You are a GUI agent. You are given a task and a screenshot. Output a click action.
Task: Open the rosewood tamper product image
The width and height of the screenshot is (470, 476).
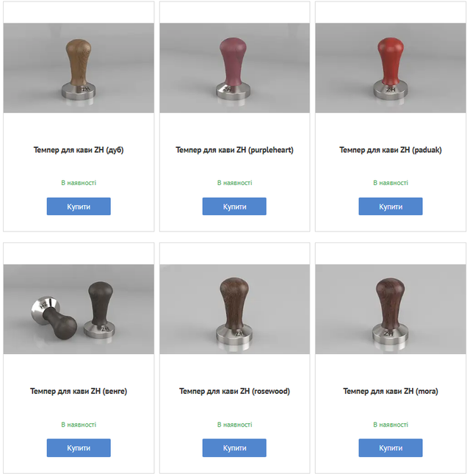point(234,309)
